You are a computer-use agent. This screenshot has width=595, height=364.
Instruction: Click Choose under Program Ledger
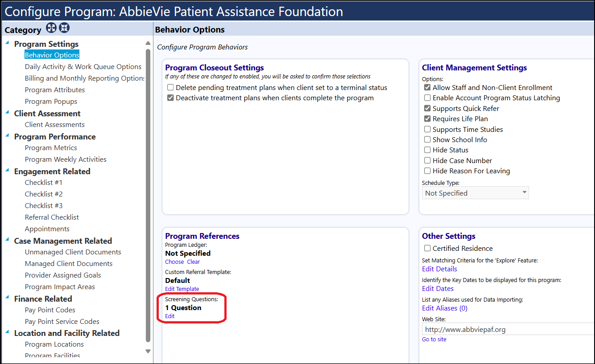174,262
